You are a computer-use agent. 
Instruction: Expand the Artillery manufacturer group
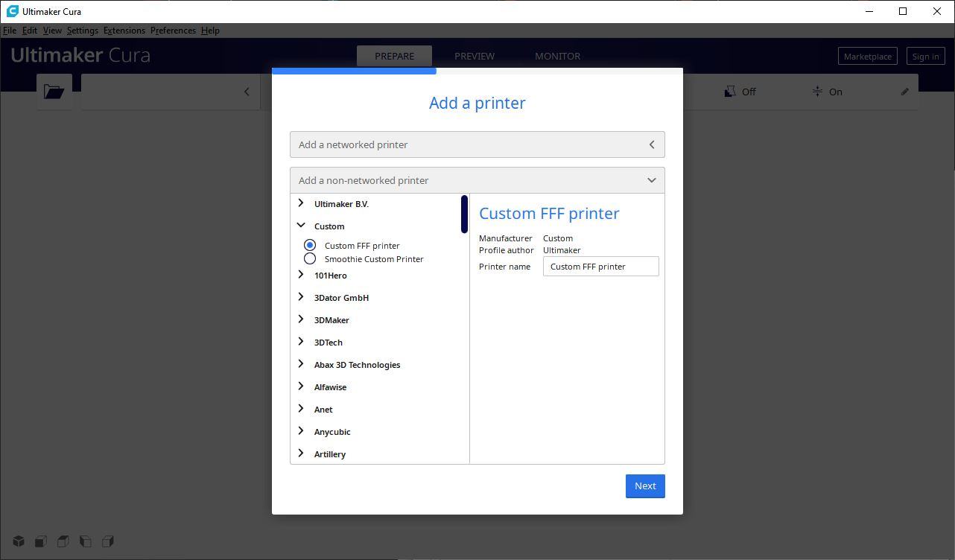(301, 454)
